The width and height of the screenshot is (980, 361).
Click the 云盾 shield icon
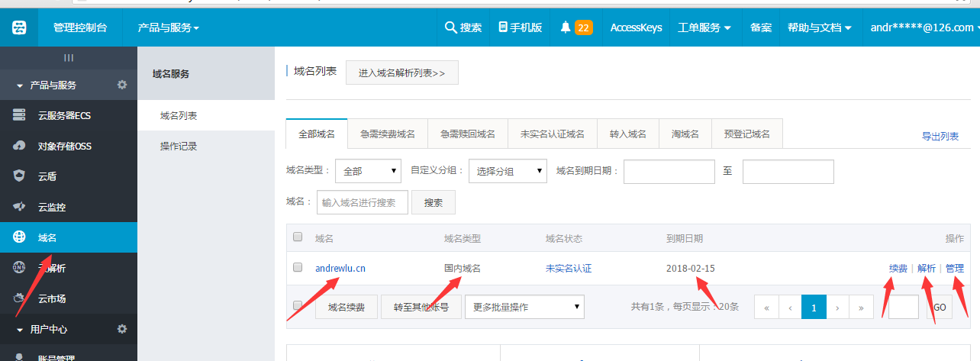20,176
